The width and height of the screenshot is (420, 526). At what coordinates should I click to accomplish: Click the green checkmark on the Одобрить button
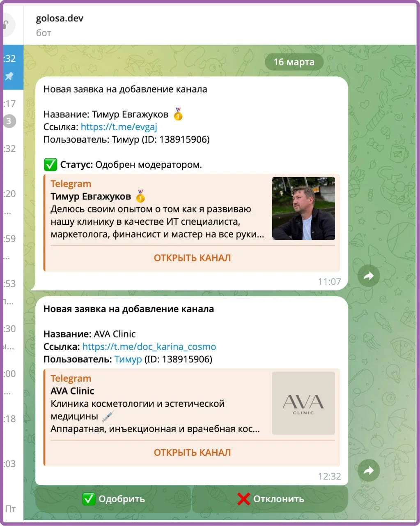(89, 499)
